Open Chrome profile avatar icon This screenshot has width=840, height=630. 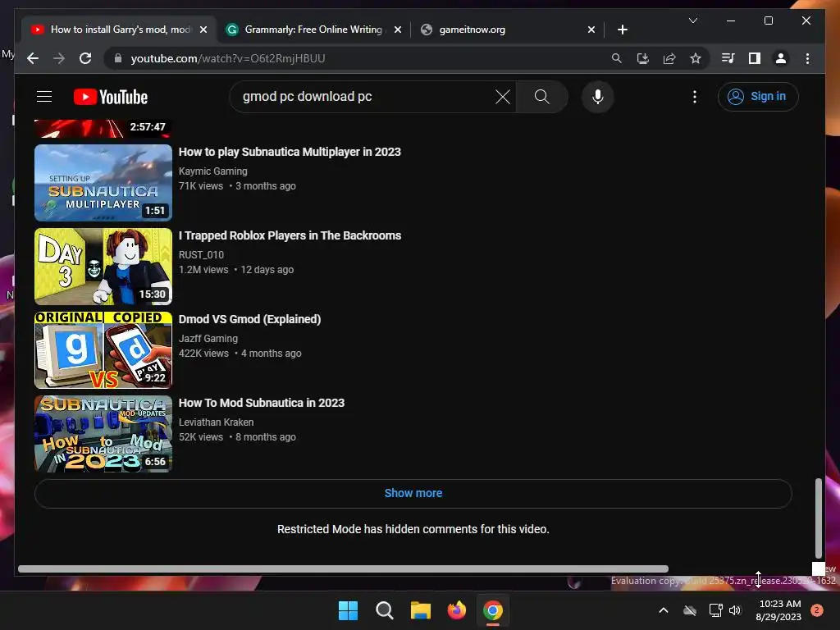(781, 58)
